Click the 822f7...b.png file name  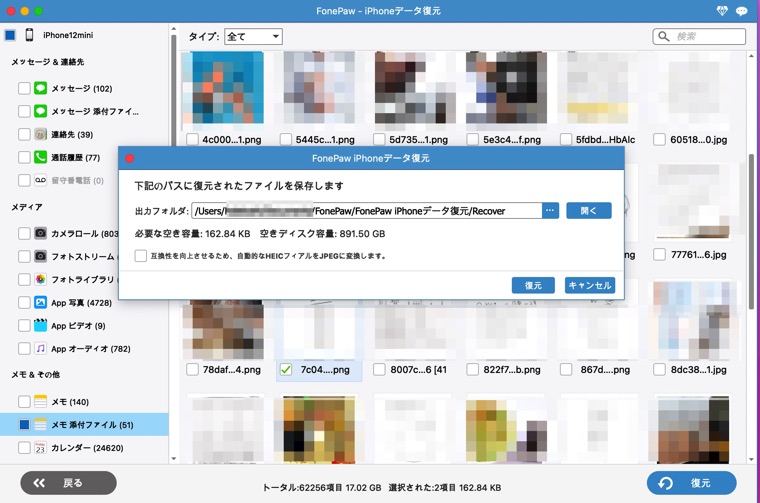pyautogui.click(x=512, y=370)
